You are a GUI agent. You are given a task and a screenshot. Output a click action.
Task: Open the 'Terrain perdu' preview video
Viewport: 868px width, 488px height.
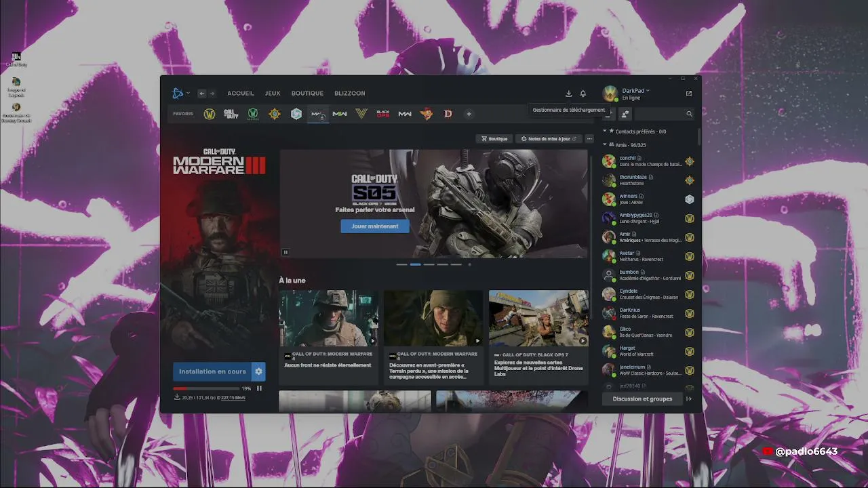pyautogui.click(x=433, y=337)
